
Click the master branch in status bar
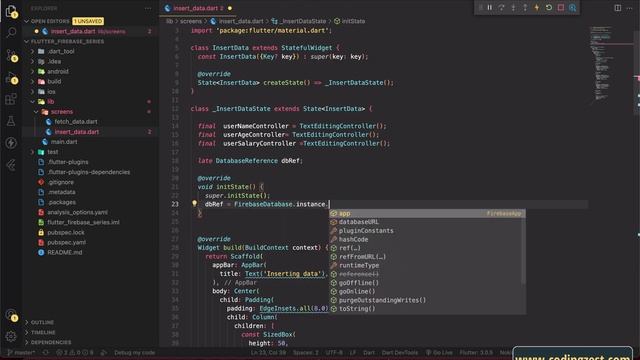point(21,353)
